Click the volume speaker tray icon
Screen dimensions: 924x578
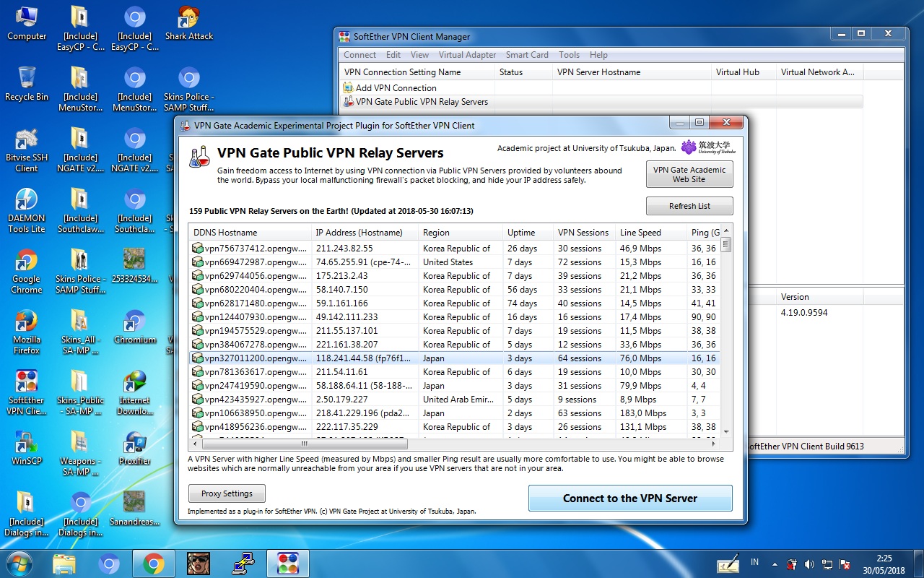click(x=808, y=564)
